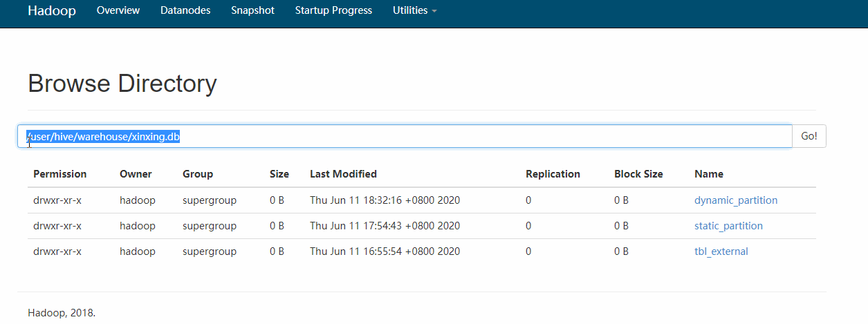Click the Name column header

[709, 174]
